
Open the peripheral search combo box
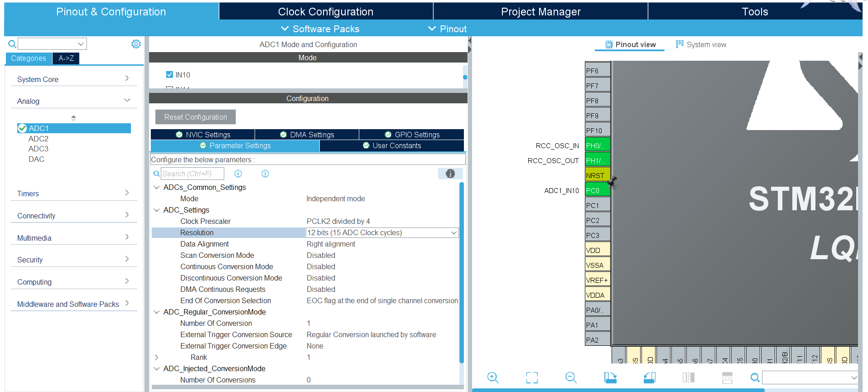coord(52,44)
